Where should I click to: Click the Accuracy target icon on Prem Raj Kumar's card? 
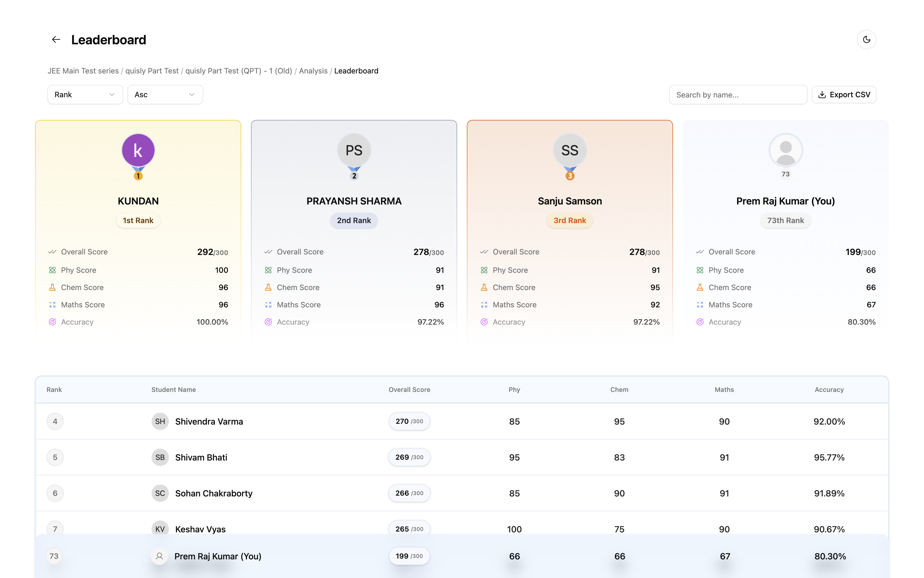click(x=700, y=322)
